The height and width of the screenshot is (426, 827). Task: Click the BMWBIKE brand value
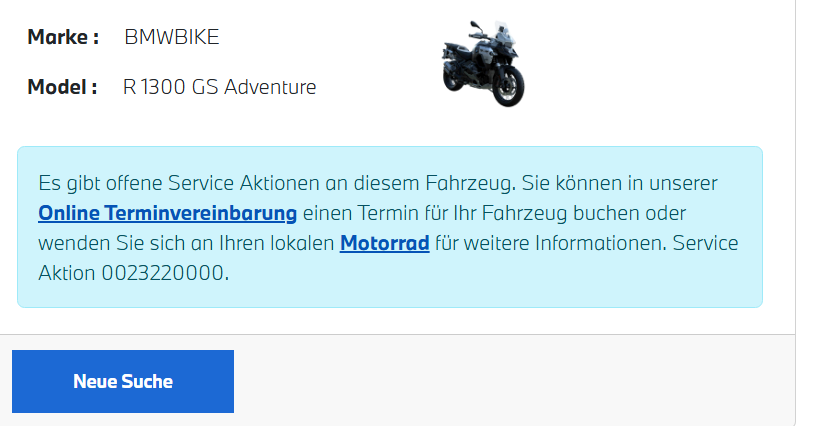pos(171,38)
